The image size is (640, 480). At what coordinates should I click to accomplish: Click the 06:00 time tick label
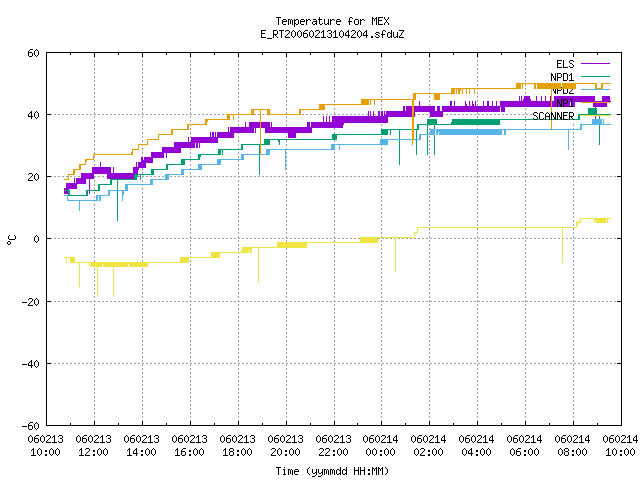point(524,446)
